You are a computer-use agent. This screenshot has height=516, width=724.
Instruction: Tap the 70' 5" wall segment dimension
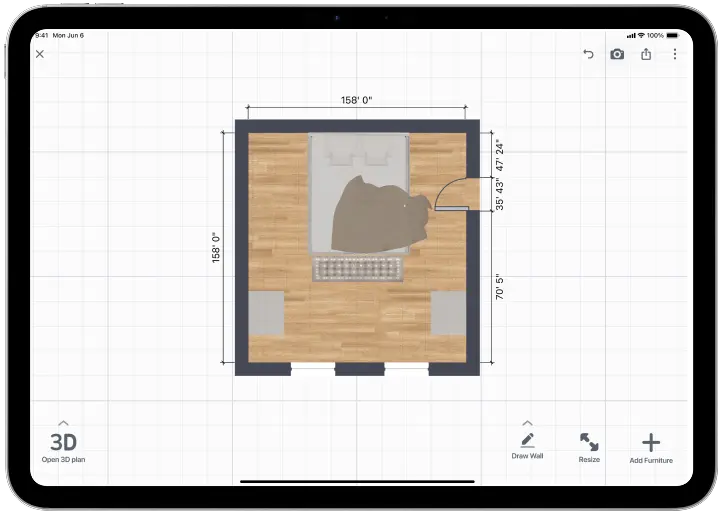pos(500,288)
